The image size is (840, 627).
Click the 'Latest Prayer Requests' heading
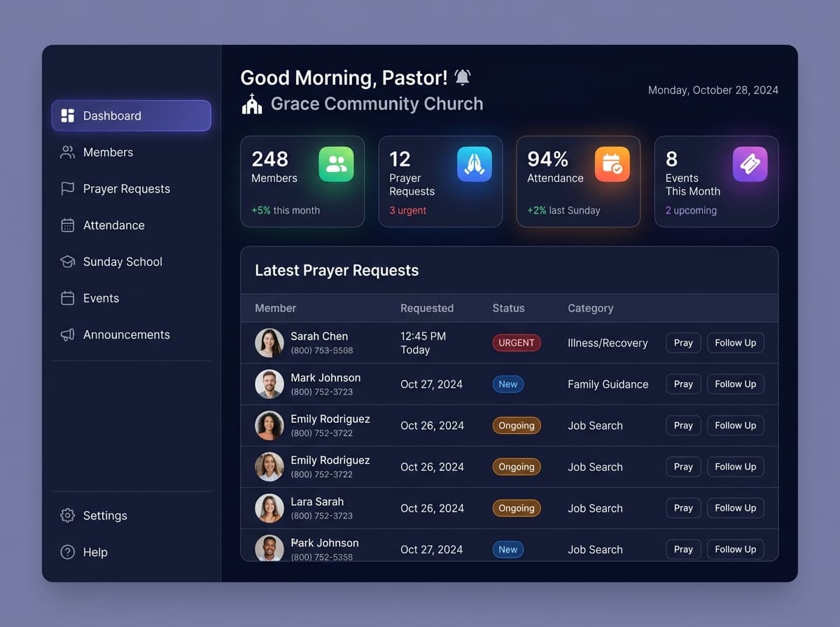(x=337, y=271)
